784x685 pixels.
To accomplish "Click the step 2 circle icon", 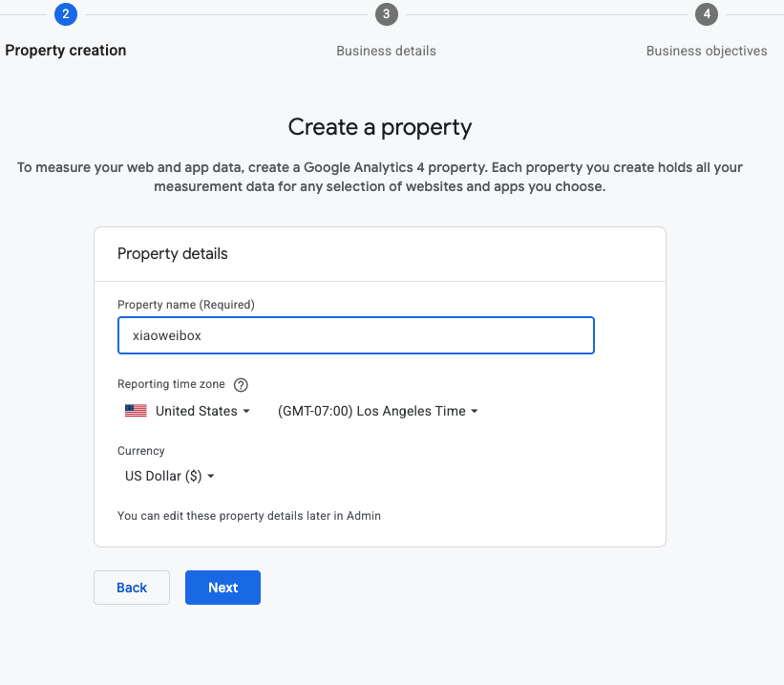I will (66, 14).
